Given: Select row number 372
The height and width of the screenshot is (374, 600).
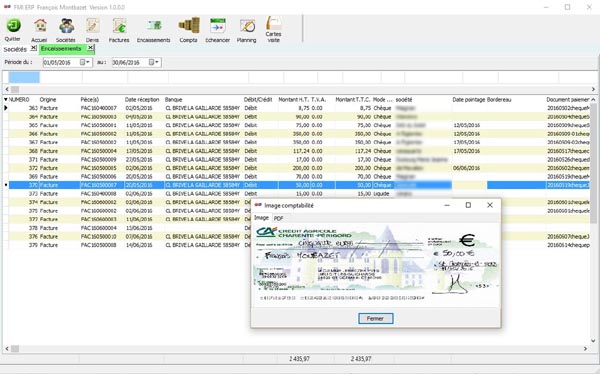Looking at the screenshot, I should (x=298, y=168).
